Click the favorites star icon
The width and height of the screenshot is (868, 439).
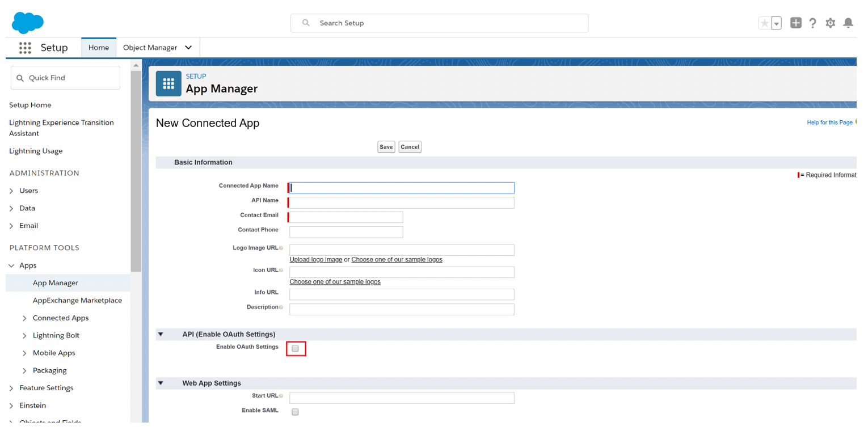(x=765, y=23)
